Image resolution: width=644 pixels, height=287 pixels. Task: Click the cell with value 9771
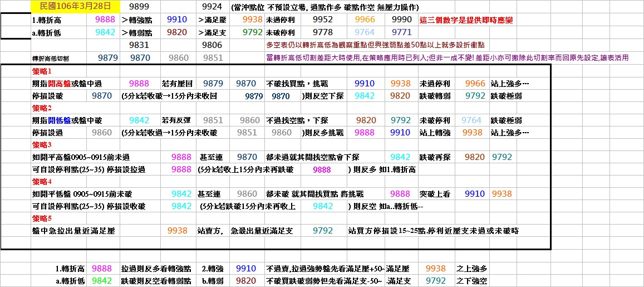pyautogui.click(x=402, y=32)
